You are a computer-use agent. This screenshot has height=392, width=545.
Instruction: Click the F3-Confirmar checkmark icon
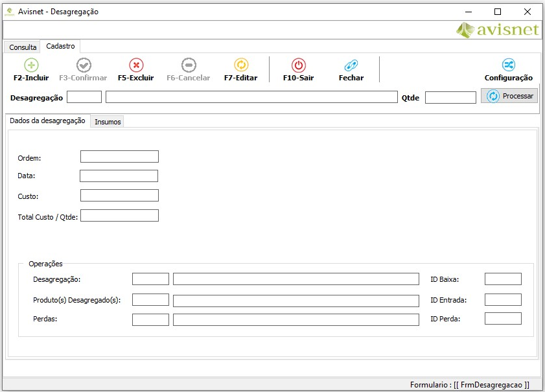coord(84,65)
